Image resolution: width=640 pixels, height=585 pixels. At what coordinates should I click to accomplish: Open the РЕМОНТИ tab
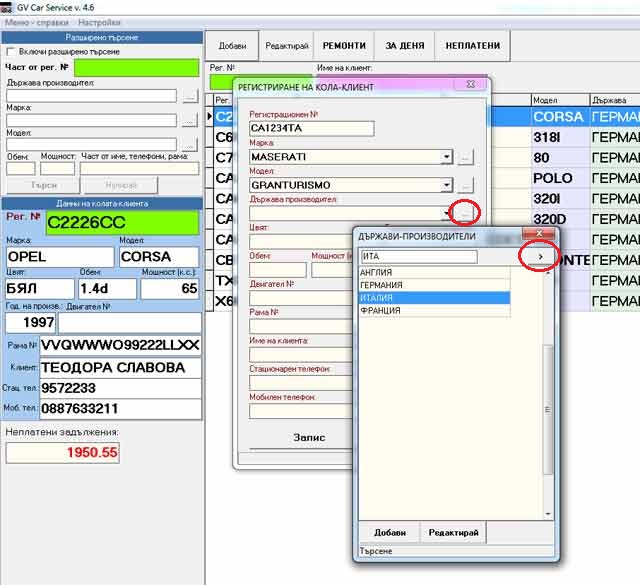click(x=344, y=46)
